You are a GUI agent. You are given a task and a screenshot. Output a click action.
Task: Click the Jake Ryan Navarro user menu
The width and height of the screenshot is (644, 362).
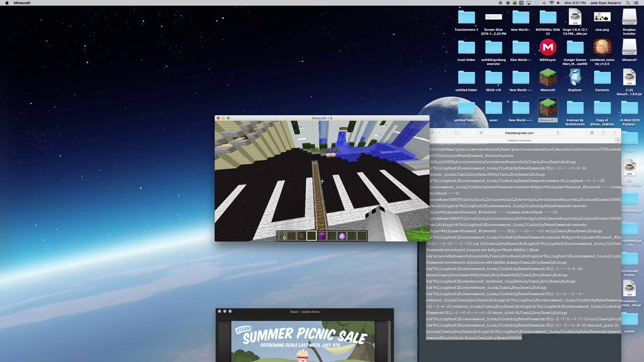pyautogui.click(x=605, y=3)
